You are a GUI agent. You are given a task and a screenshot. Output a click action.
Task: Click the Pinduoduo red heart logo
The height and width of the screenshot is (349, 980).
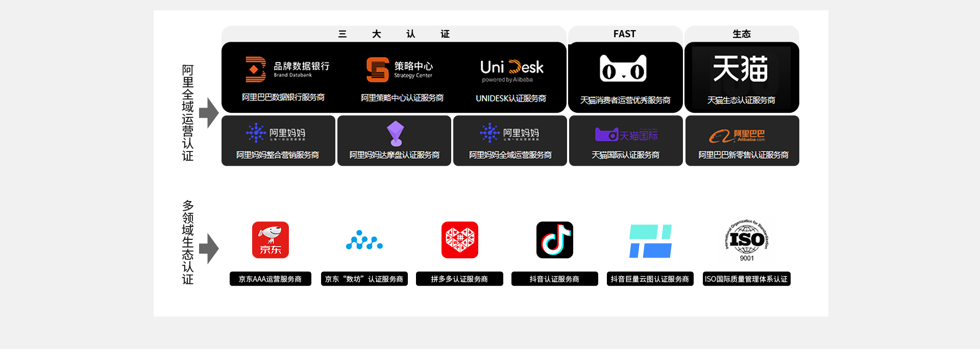click(459, 240)
